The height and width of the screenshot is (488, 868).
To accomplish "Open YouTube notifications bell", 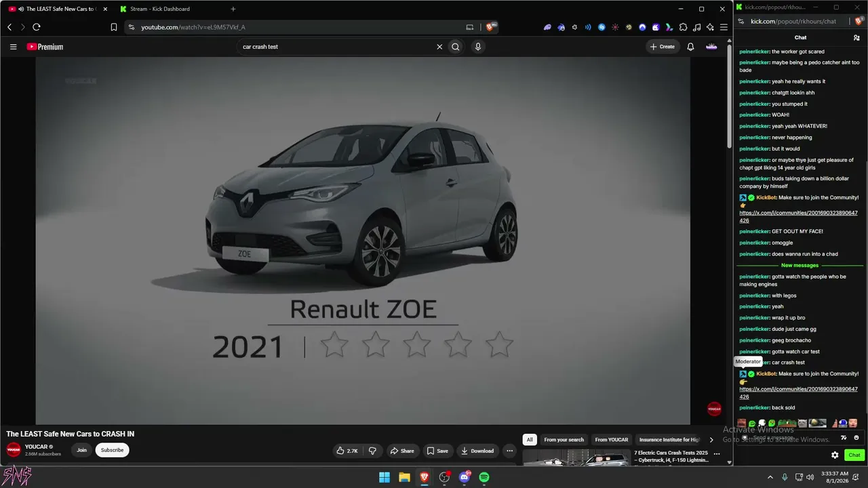I will 690,47.
